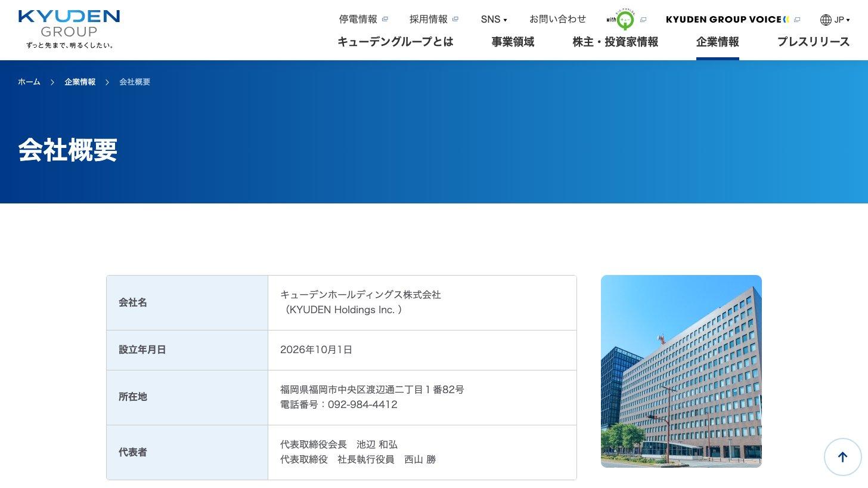Open プレスリリース menu
Image resolution: width=868 pixels, height=488 pixels.
coord(813,42)
